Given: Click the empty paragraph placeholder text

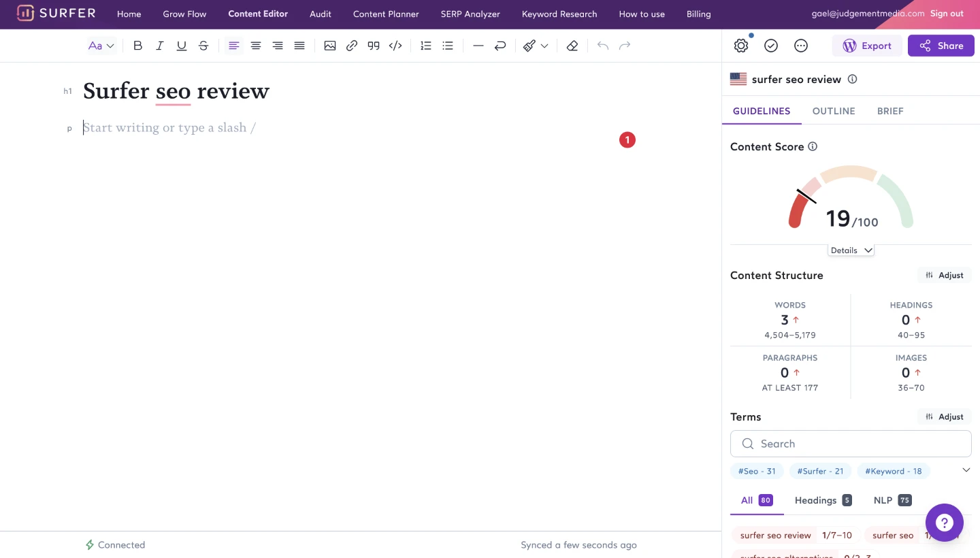Looking at the screenshot, I should coord(169,128).
